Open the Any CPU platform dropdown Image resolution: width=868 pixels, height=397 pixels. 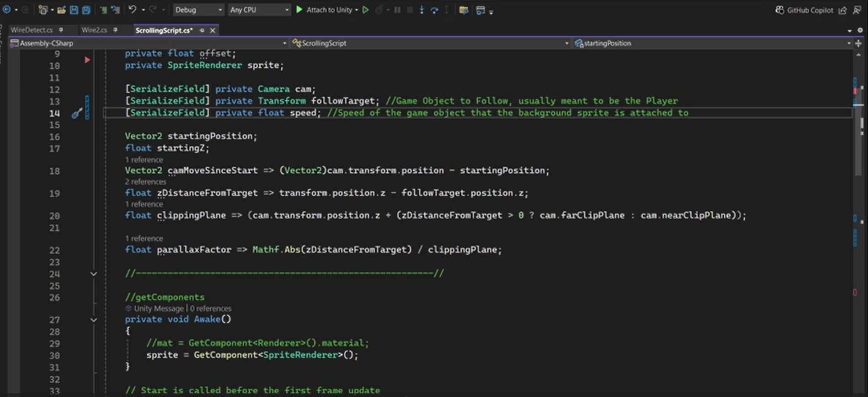tap(259, 10)
